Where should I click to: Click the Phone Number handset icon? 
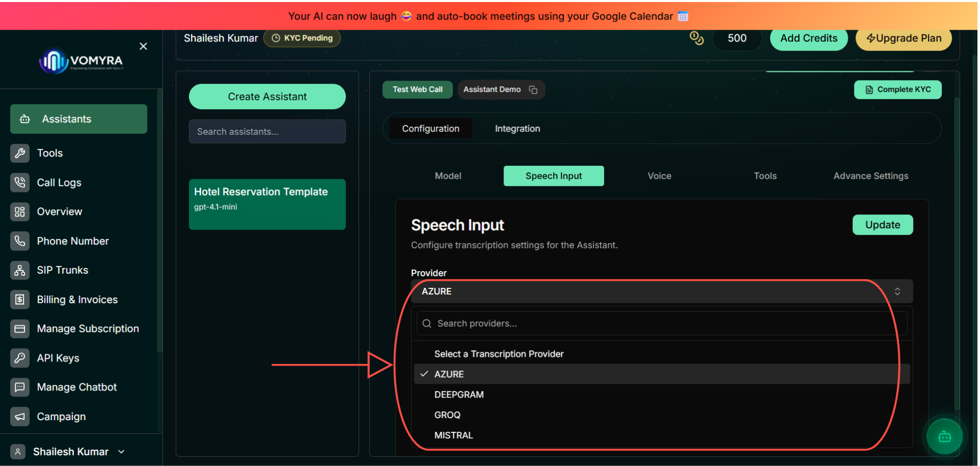(x=19, y=241)
